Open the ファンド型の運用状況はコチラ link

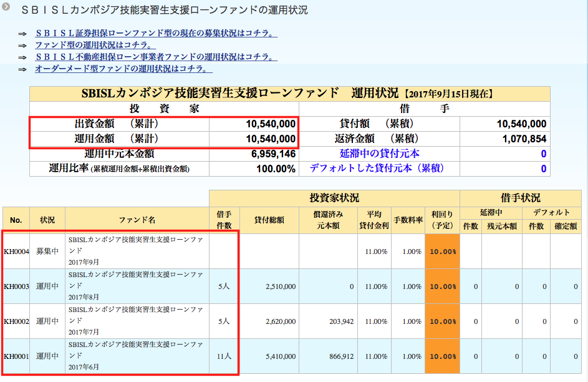pos(95,45)
